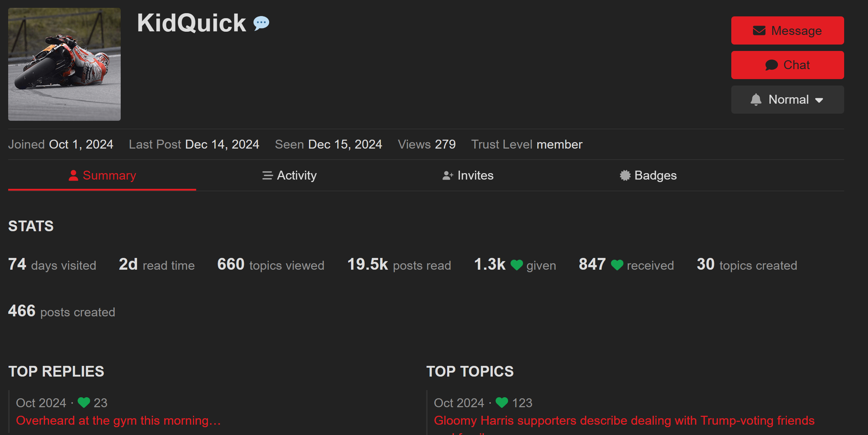
Task: Click the person icon on Summary tab
Action: [73, 175]
